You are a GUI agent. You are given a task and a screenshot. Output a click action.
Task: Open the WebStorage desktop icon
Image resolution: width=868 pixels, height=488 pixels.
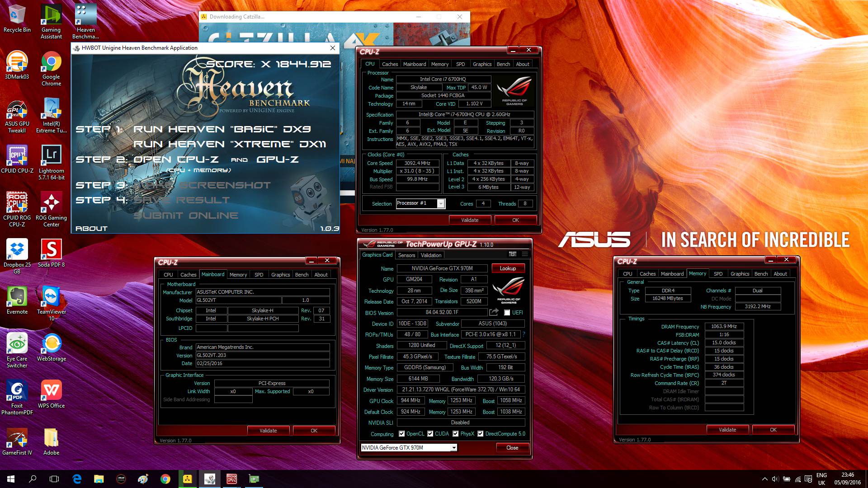[x=52, y=347]
